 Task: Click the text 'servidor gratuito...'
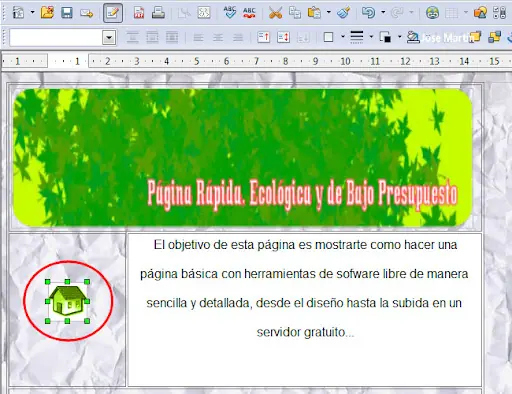(x=305, y=332)
